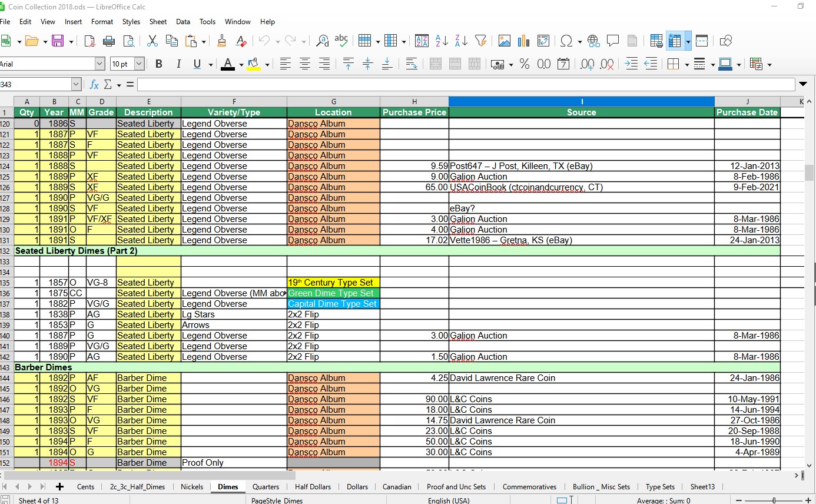Sort ascending A to Z

442,41
